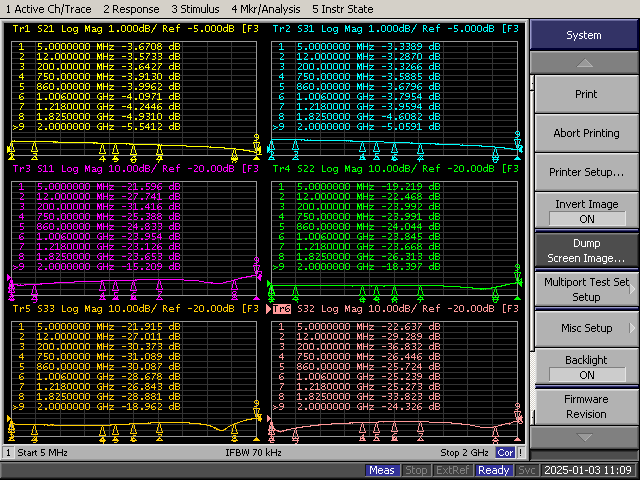
Task: Toggle Invert Image setting
Action: [586, 211]
